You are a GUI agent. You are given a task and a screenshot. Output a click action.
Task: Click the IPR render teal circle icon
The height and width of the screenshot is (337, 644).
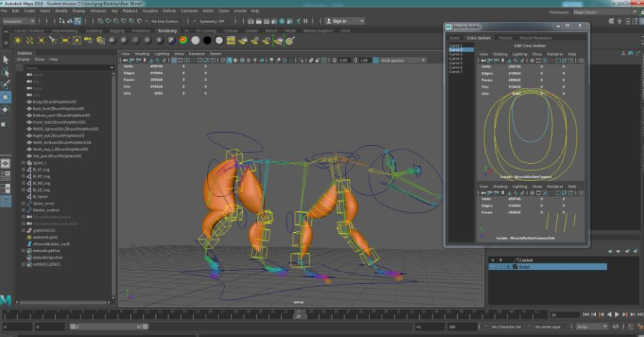point(282,21)
